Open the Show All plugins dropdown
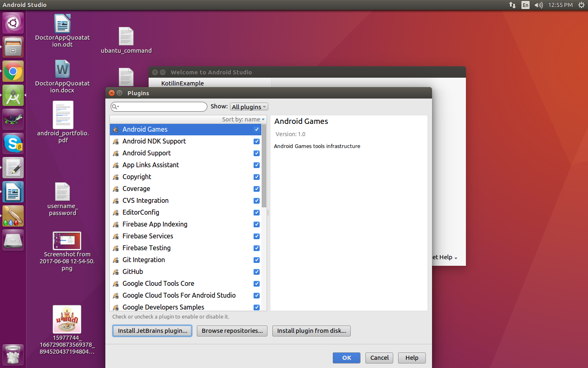Viewport: 588px width, 368px height. (x=249, y=107)
